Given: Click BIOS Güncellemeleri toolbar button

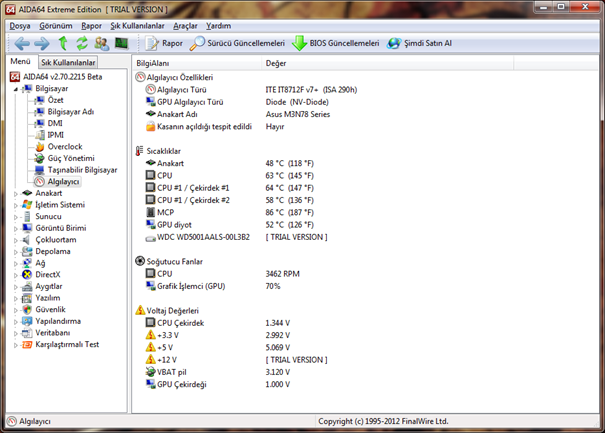Looking at the screenshot, I should 336,44.
